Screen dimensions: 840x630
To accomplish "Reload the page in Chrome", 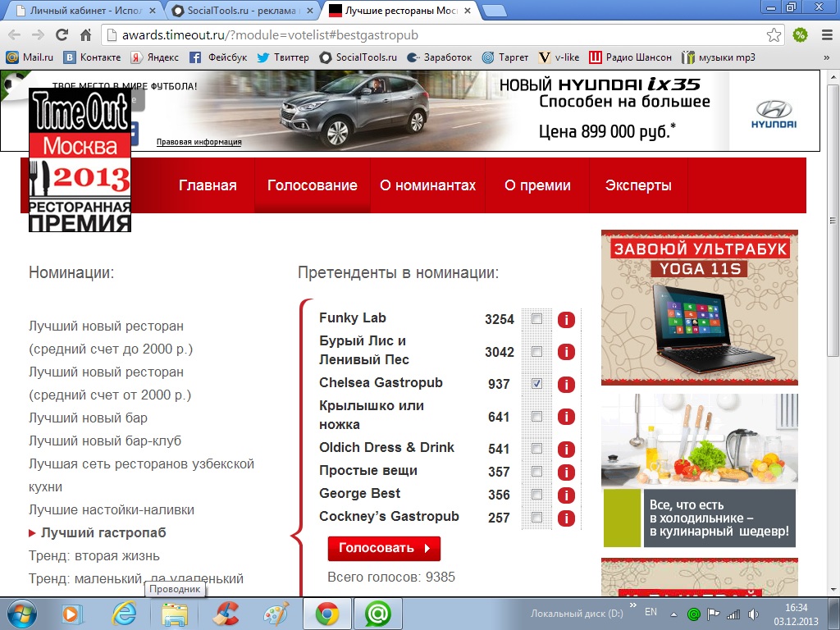I will [62, 34].
